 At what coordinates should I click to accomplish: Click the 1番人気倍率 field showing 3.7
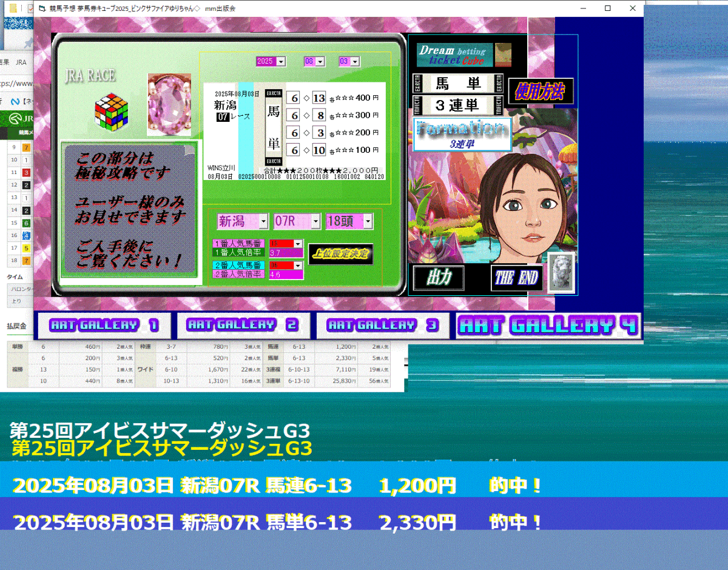(x=285, y=252)
